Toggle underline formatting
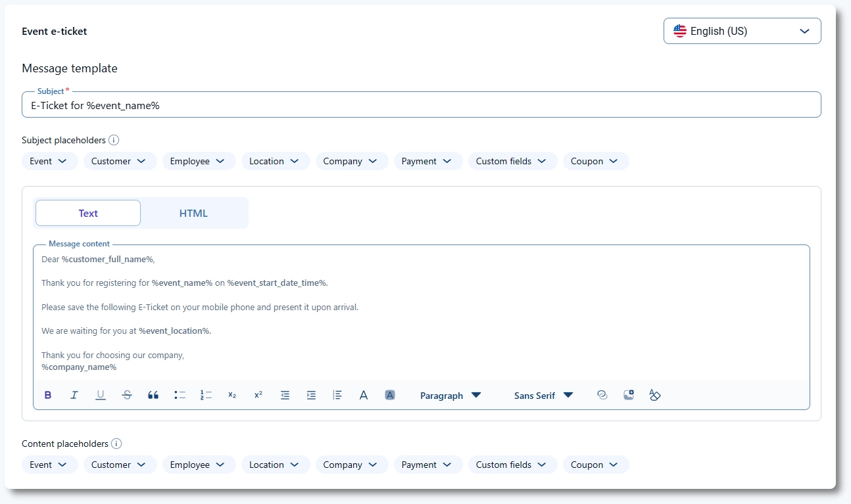This screenshot has width=851, height=504. pos(101,395)
